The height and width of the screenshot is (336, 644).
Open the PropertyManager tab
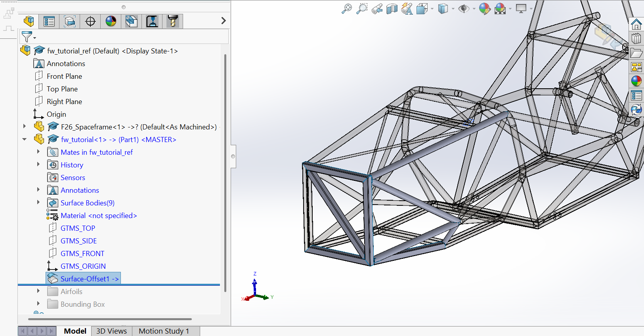tap(49, 21)
